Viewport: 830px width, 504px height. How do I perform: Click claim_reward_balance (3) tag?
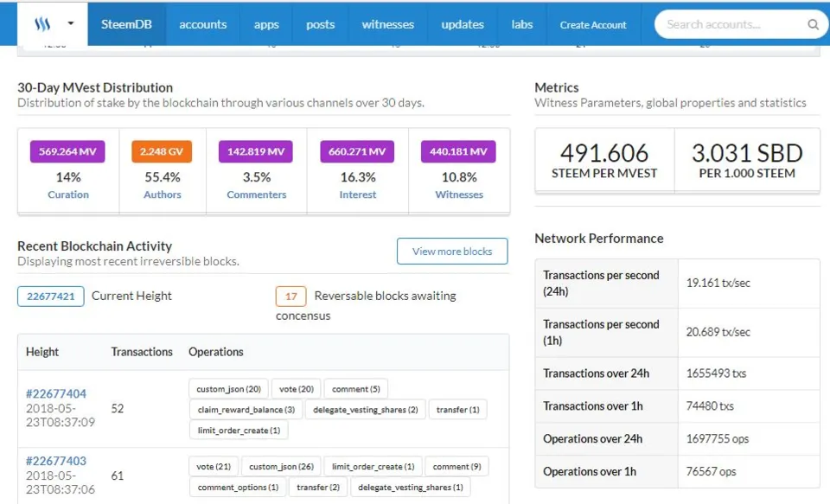click(x=246, y=409)
